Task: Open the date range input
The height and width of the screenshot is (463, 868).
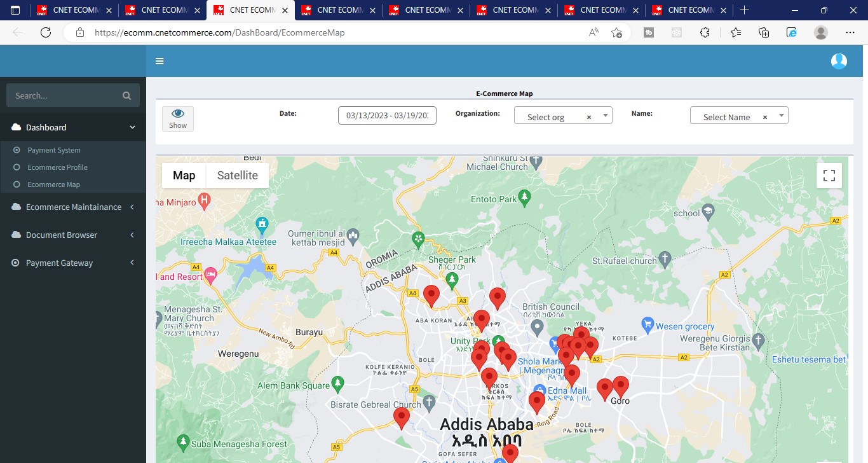Action: [387, 115]
